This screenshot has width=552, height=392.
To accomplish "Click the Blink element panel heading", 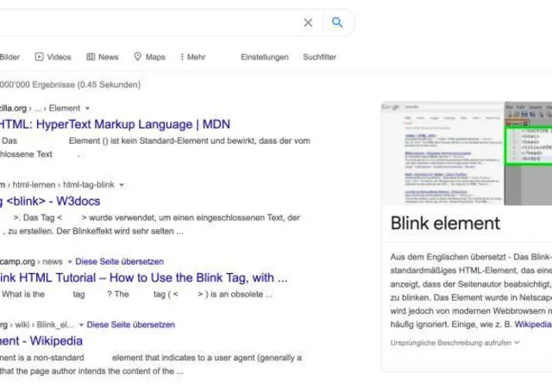I will click(x=445, y=223).
